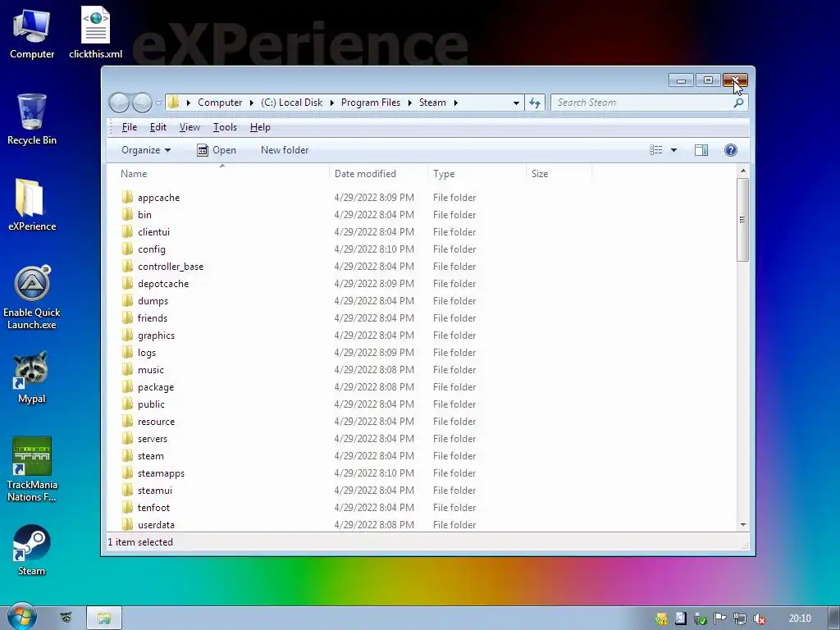Go to Program Files breadcrumb
This screenshot has height=630, width=840.
click(370, 103)
